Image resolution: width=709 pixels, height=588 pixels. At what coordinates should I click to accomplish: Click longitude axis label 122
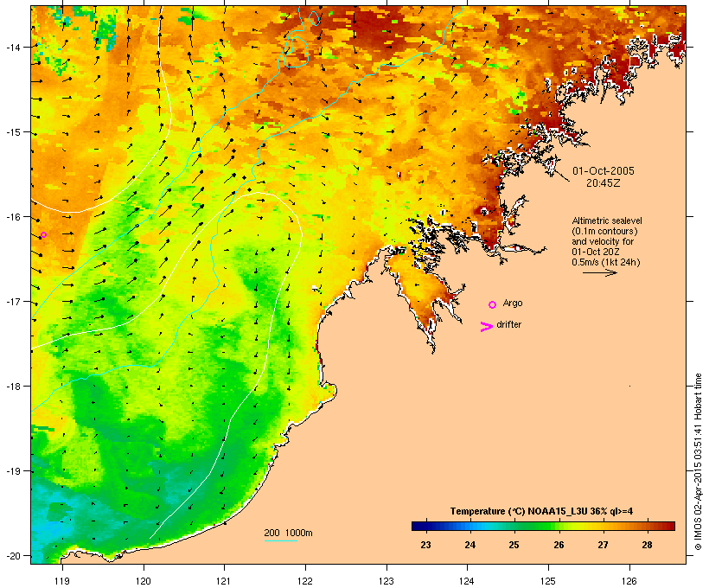tap(305, 580)
